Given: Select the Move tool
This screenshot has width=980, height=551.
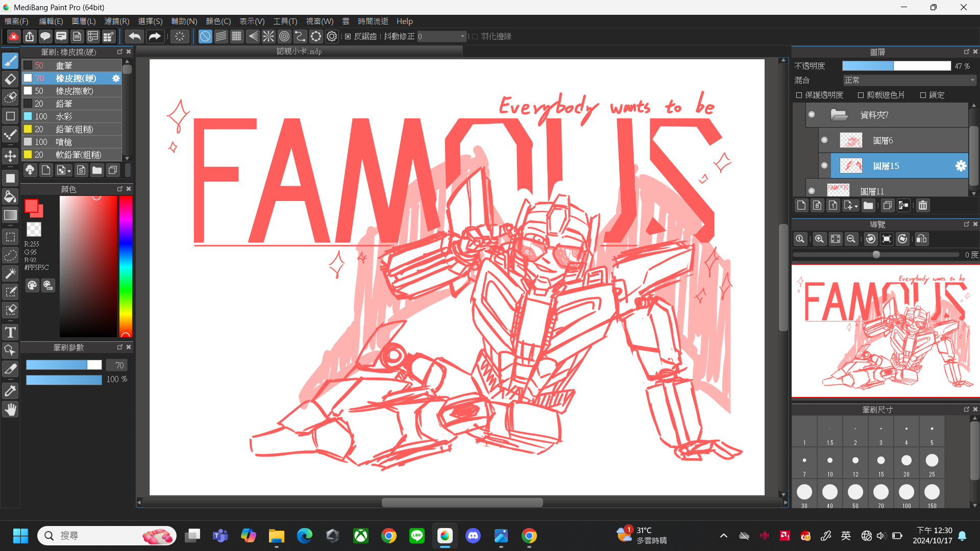Looking at the screenshot, I should coord(10,156).
